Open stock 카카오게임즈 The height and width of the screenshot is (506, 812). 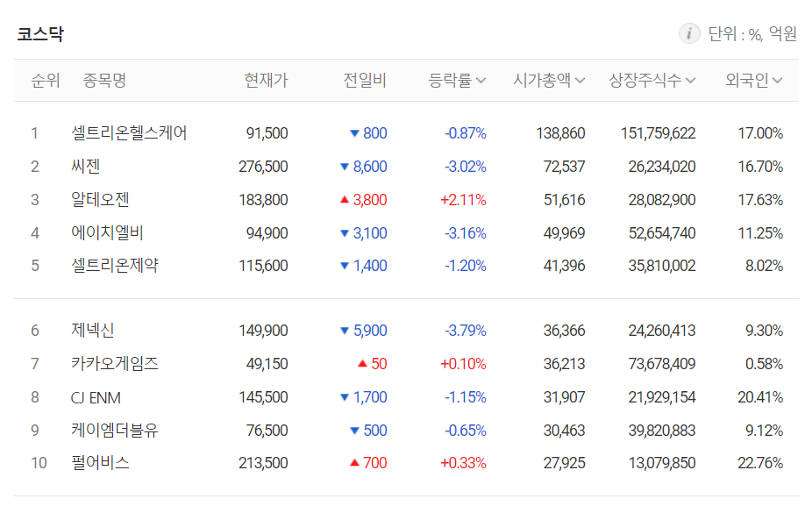114,364
